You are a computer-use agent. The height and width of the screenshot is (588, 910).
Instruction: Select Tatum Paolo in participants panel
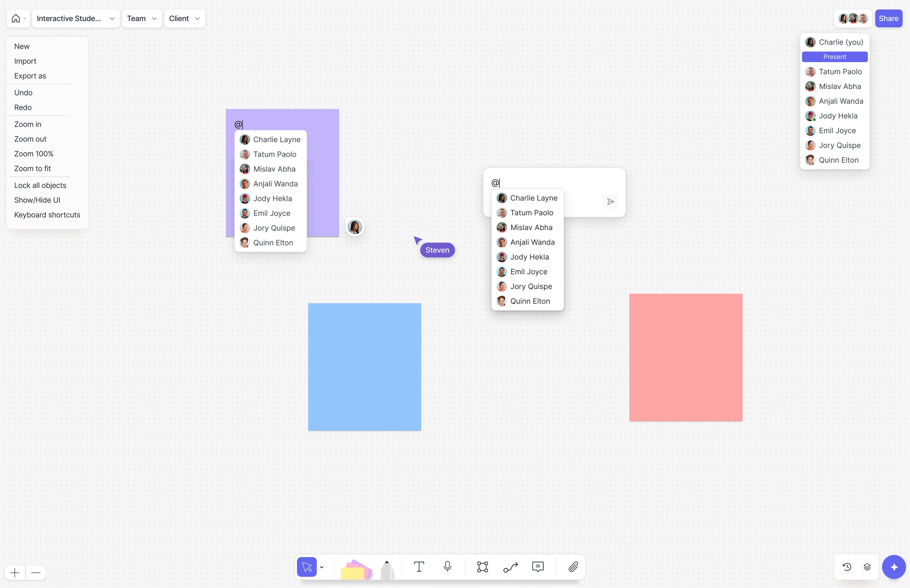click(835, 71)
